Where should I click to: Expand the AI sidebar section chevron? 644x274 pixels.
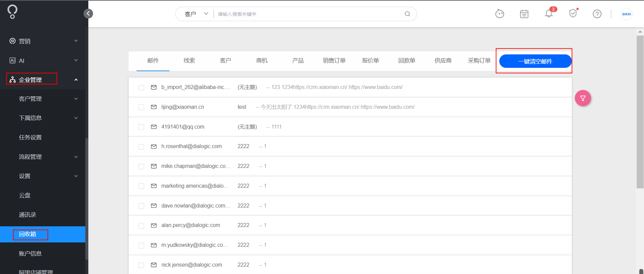[76, 60]
